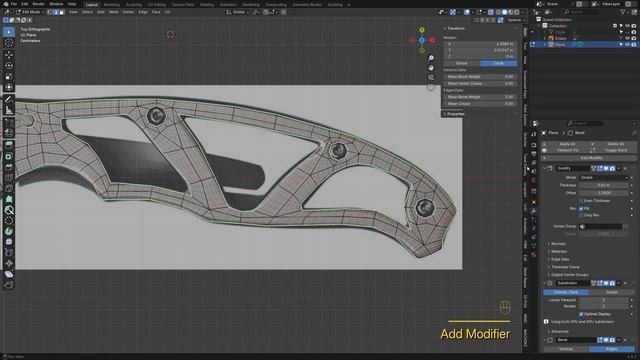Open the File menu
This screenshot has height=360, width=640.
pyautogui.click(x=14, y=4)
